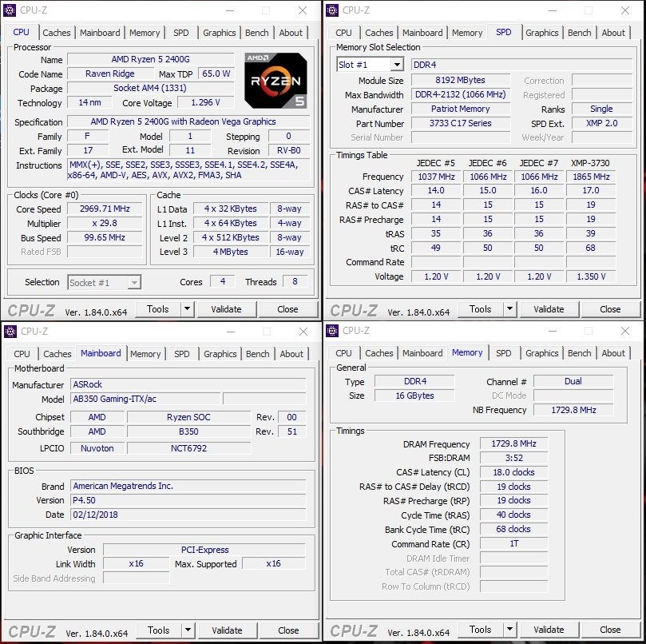The width and height of the screenshot is (646, 644).
Task: Open Mainboard tab in CPU window
Action: (x=100, y=33)
